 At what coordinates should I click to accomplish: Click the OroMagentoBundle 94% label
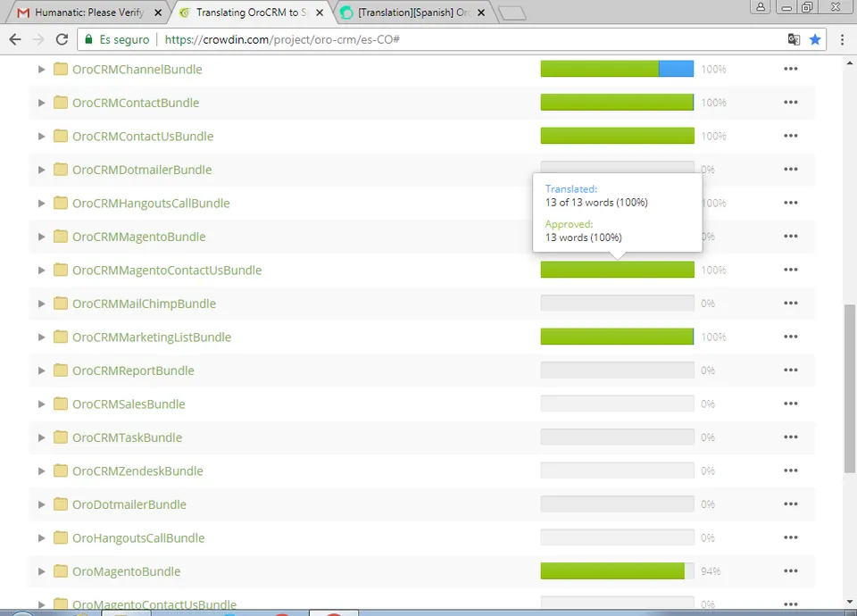pyautogui.click(x=711, y=571)
